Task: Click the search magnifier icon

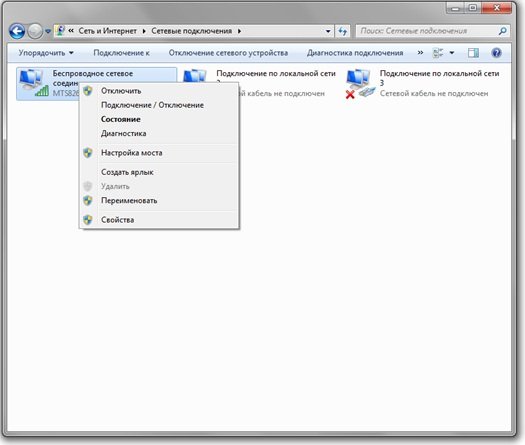Action: (502, 31)
